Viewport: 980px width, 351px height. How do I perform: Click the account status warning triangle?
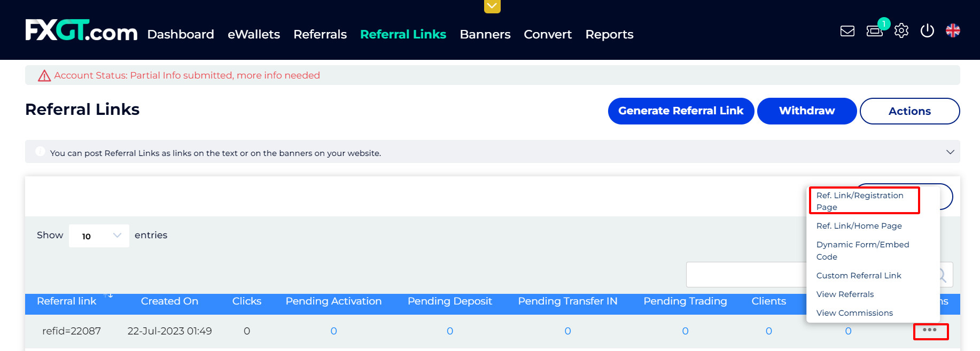point(44,76)
